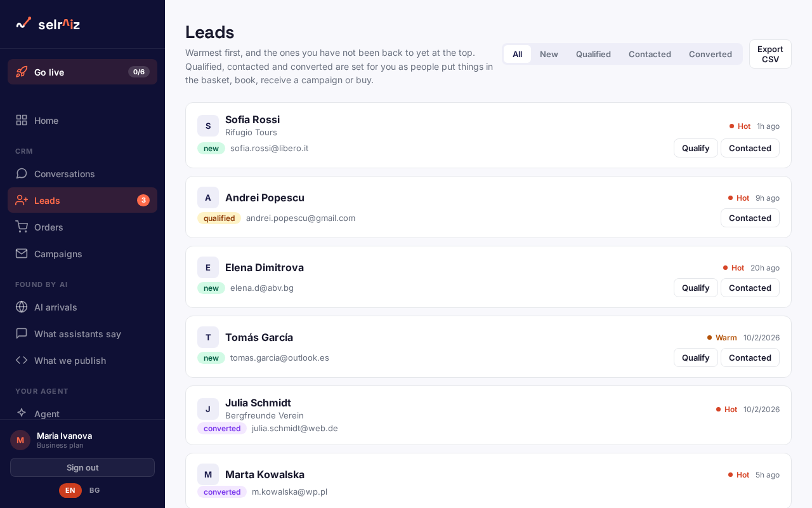Click Elena Dimitrova's E avatar
812x508 pixels.
pos(208,267)
